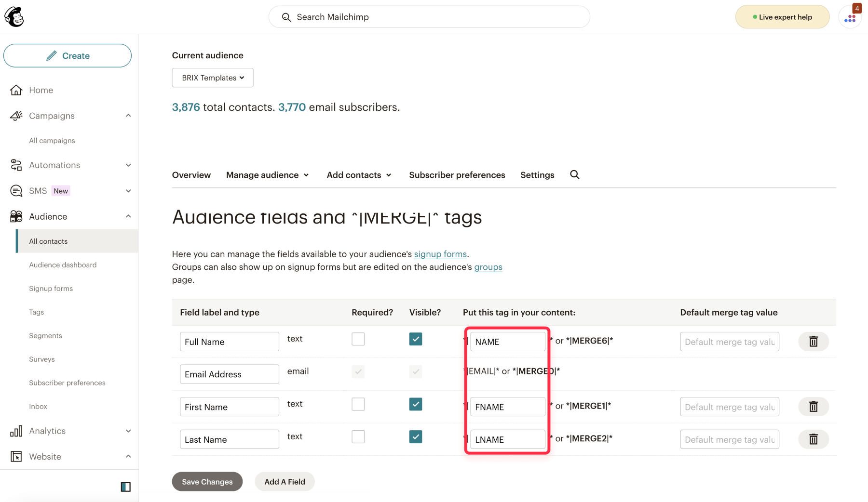Click the Mailchimp Freddie logo
Screen dimensions: 868x502
point(14,17)
